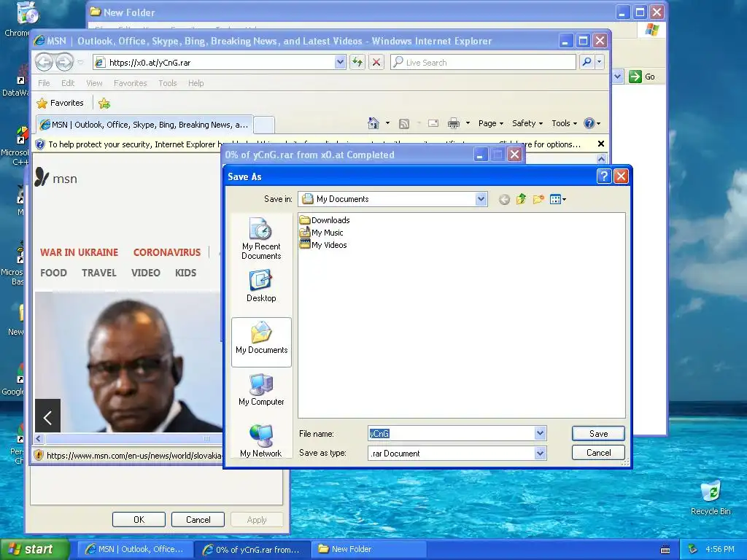Expand the Save as type dropdown
The image size is (747, 560).
pos(540,454)
